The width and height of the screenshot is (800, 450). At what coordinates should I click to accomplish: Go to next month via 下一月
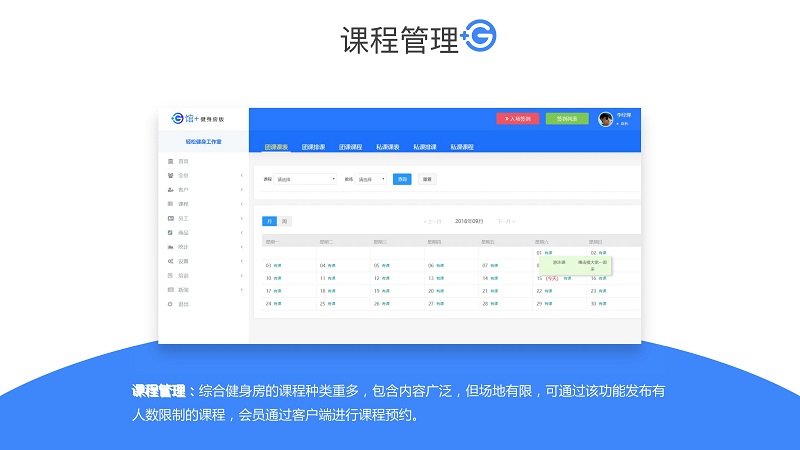(506, 221)
